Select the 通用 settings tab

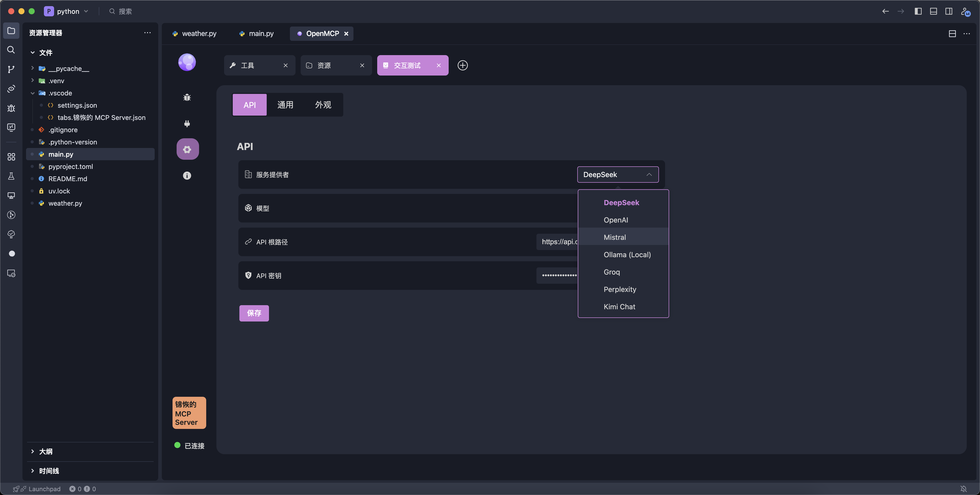pyautogui.click(x=285, y=105)
